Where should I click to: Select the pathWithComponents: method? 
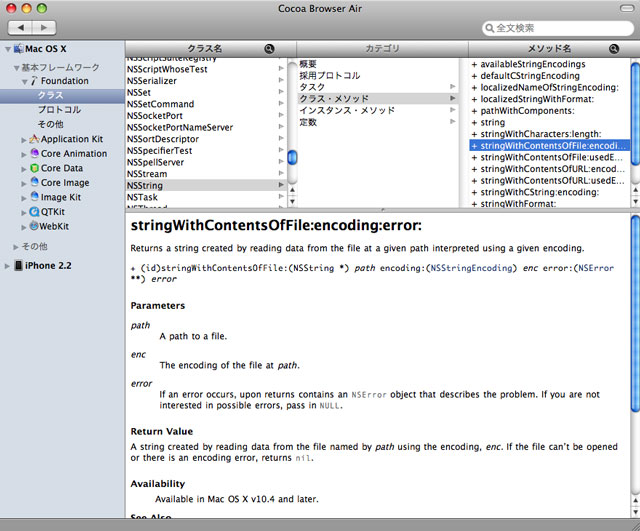coord(549,111)
